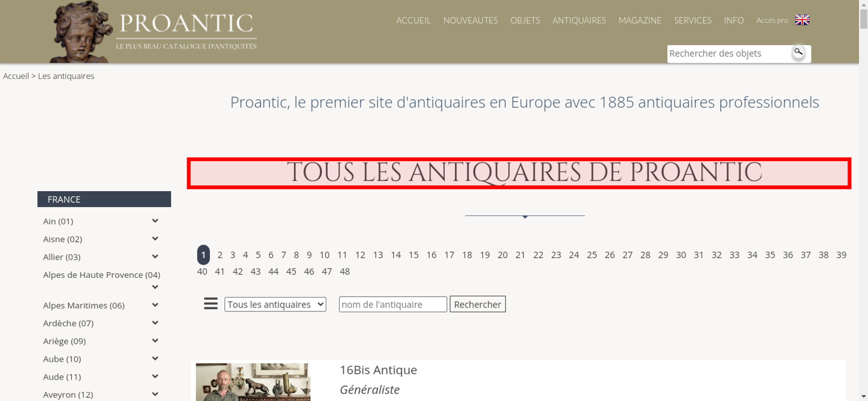The image size is (868, 401).
Task: Click the FRANCE section header
Action: [104, 199]
